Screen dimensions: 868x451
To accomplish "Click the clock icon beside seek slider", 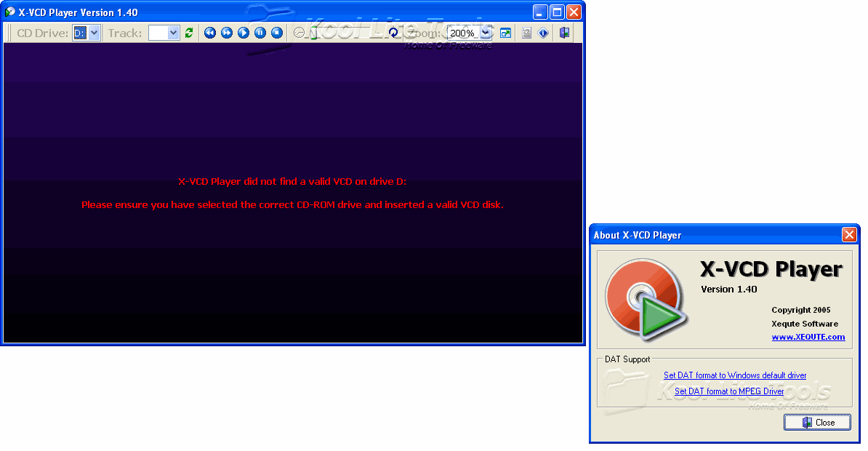I will (299, 33).
